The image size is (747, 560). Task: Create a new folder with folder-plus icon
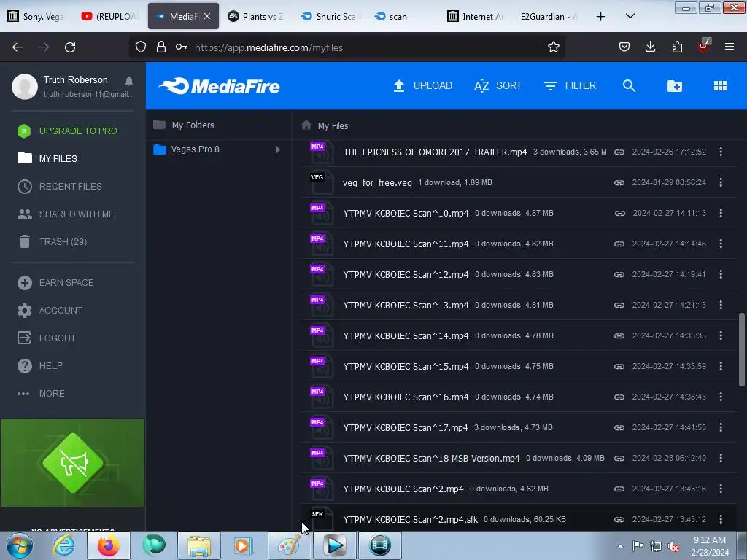click(x=675, y=86)
